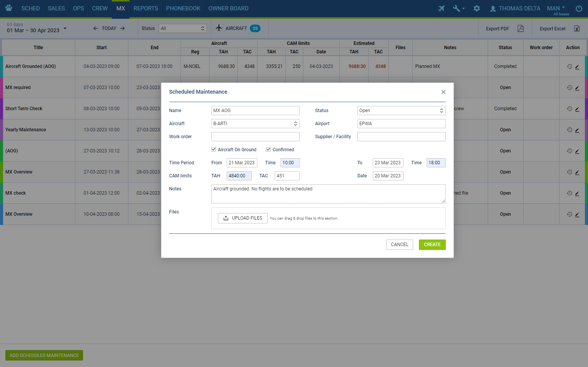Image resolution: width=588 pixels, height=367 pixels.
Task: Open the REPORTS tab
Action: click(x=146, y=8)
